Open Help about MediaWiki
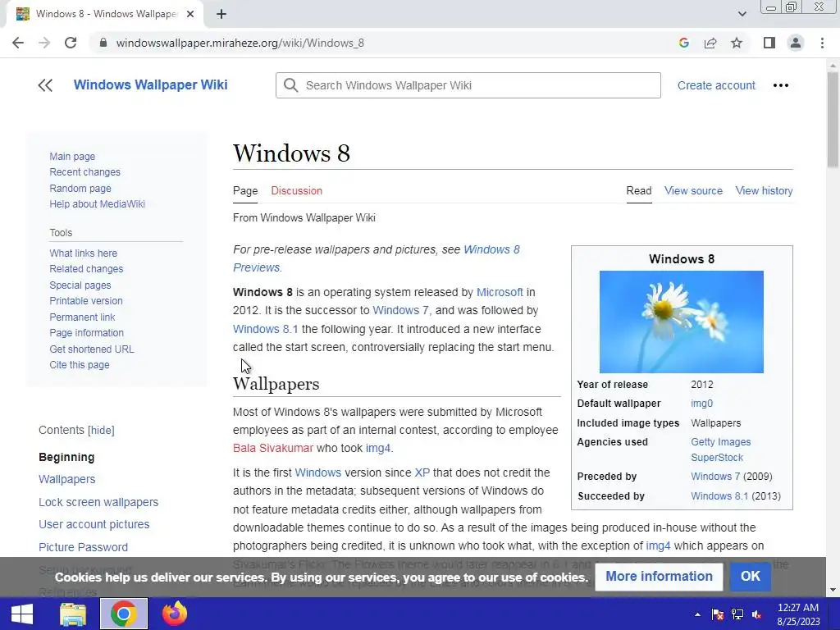 97,204
